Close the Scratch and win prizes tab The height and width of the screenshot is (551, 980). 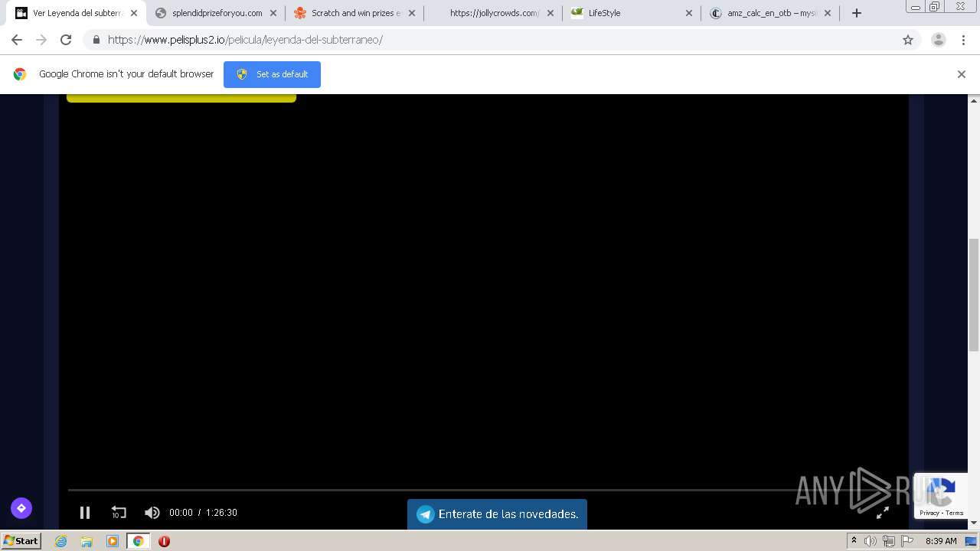pos(412,13)
